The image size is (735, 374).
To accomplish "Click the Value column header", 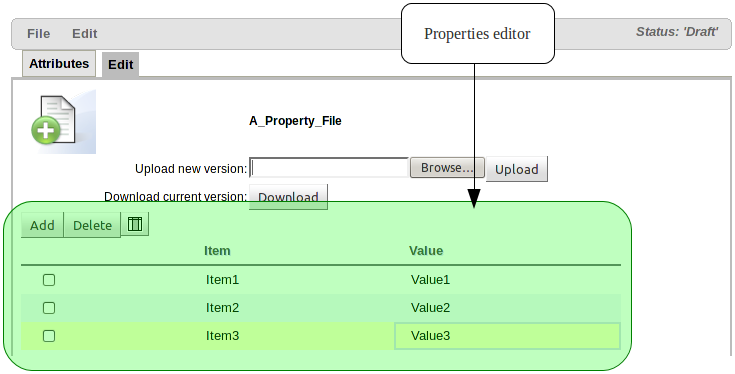I will click(x=426, y=251).
